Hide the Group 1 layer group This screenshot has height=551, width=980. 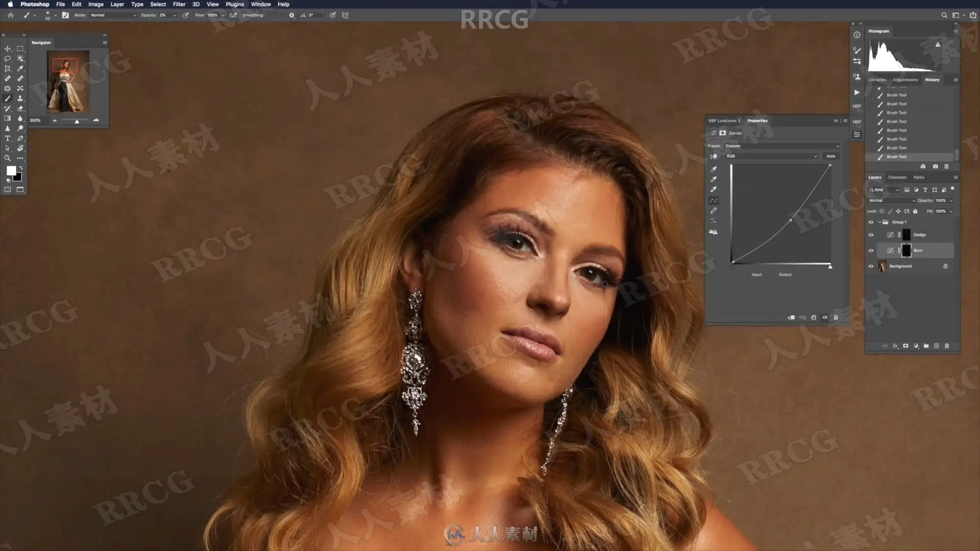click(871, 222)
